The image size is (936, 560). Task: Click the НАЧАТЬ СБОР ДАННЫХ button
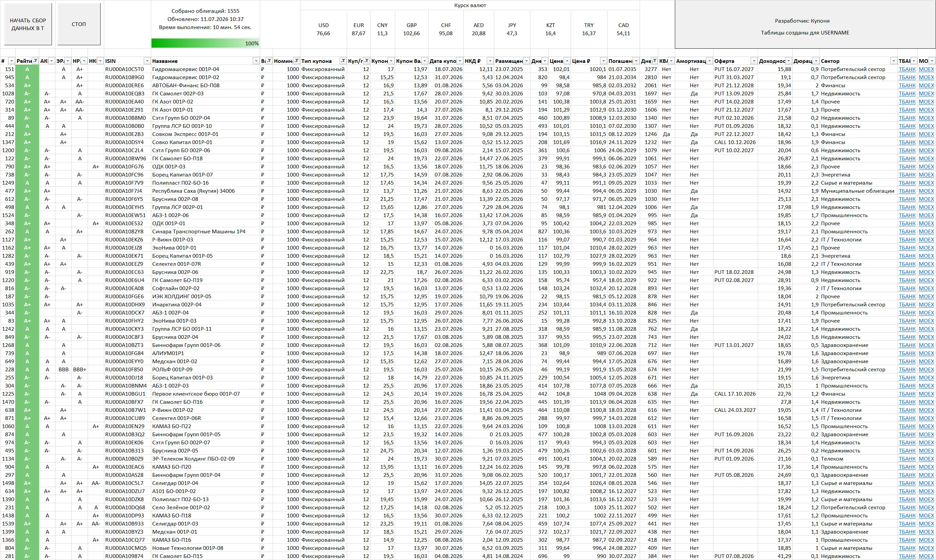tap(28, 24)
